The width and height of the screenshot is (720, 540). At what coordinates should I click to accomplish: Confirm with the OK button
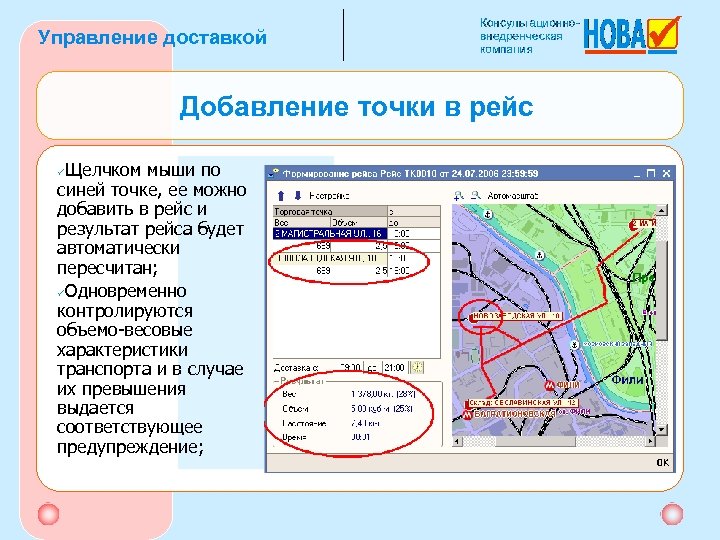point(662,462)
